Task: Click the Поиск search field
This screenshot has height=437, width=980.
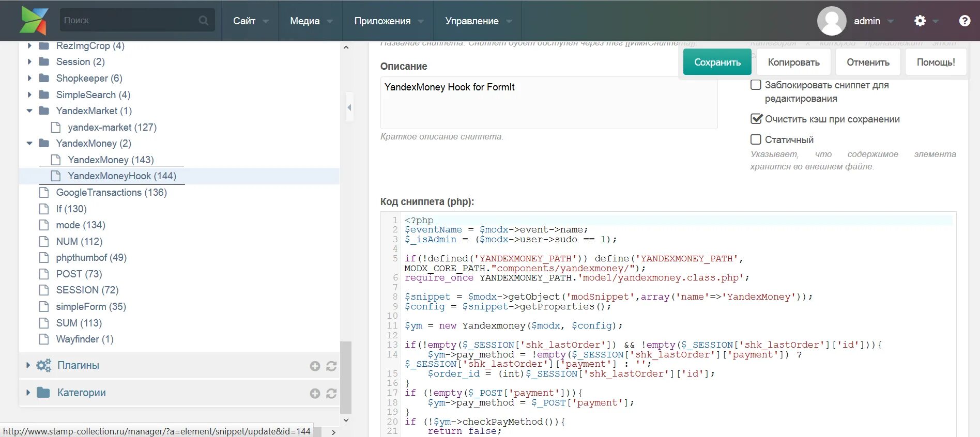Action: (137, 21)
